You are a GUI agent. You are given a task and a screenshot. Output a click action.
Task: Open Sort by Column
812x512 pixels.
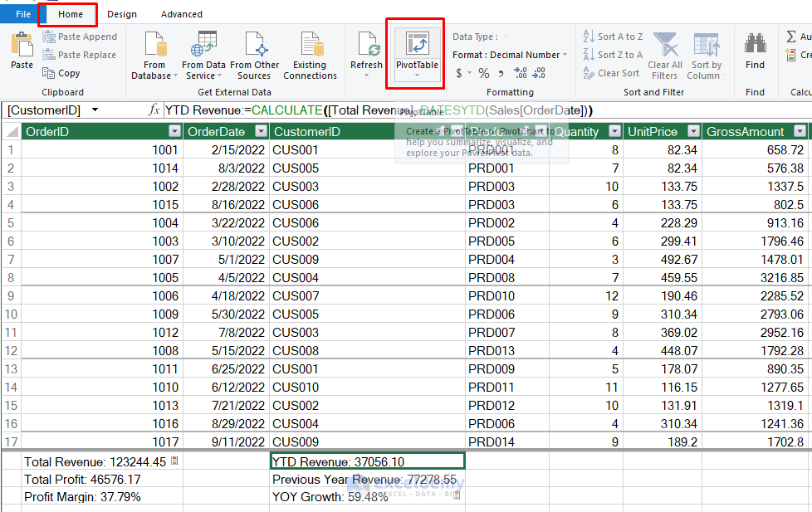[x=707, y=56]
